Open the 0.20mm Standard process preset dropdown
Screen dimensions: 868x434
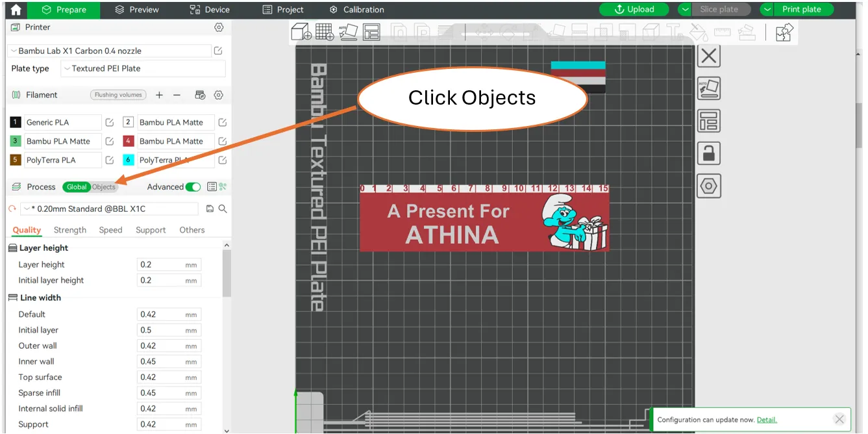pos(110,209)
